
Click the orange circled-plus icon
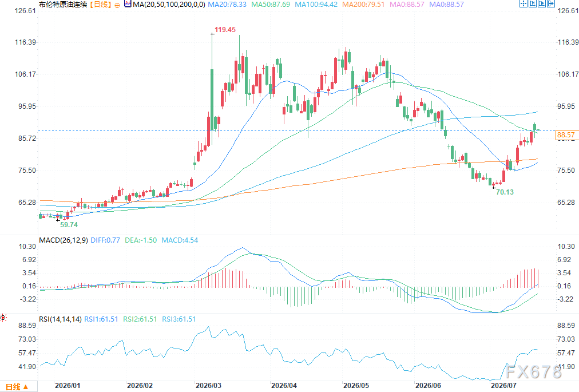117,5
